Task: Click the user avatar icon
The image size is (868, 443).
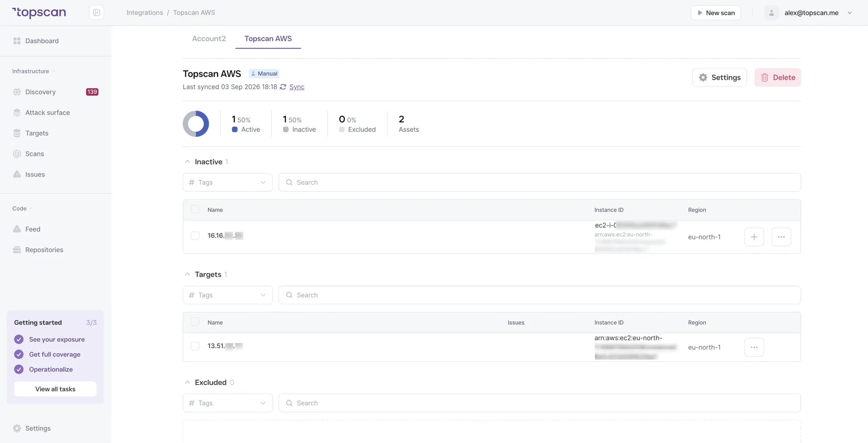Action: [x=771, y=13]
